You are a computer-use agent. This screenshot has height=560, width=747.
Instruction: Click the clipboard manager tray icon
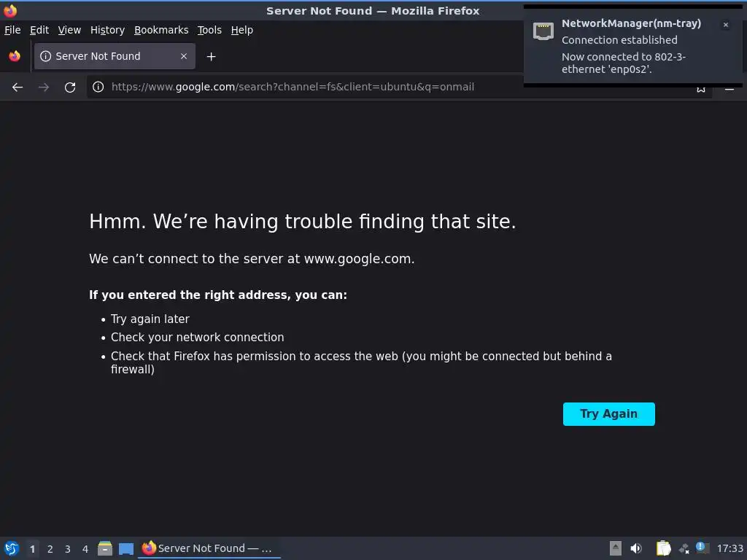663,548
